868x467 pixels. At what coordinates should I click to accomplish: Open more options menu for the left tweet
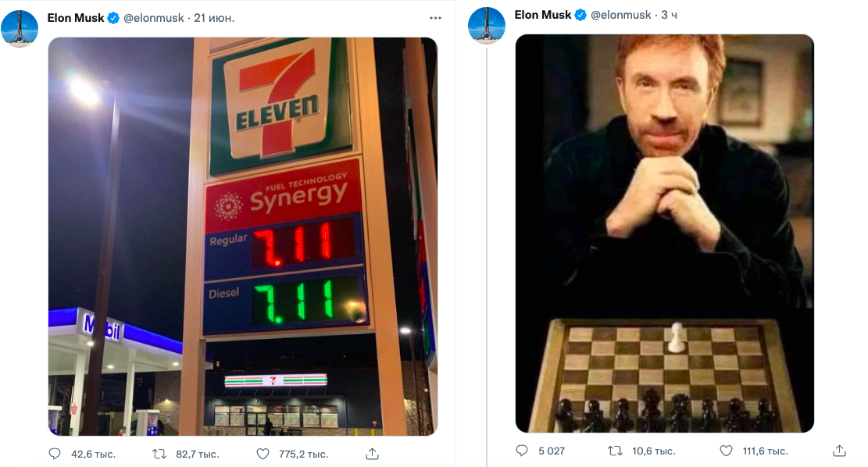click(435, 18)
